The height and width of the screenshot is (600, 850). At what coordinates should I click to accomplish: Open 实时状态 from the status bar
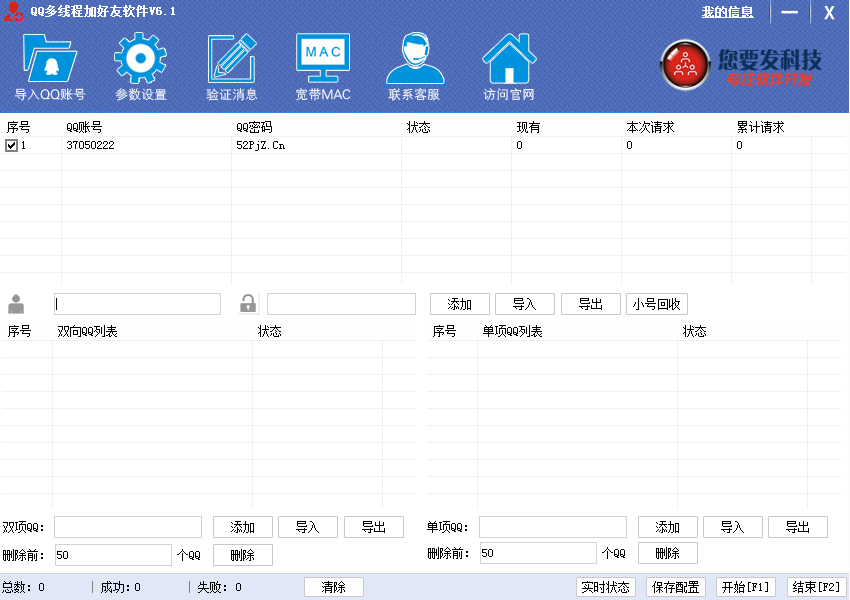606,587
